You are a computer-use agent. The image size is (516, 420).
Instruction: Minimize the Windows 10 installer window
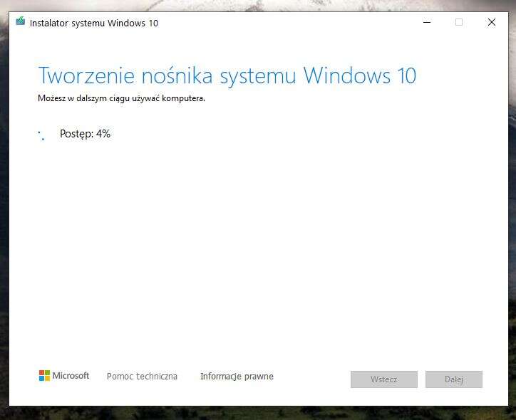426,22
